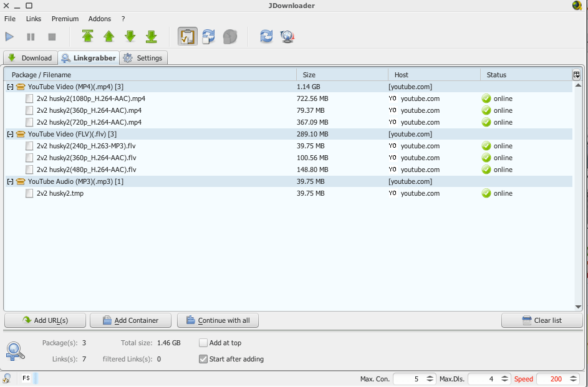This screenshot has width=588, height=387.
Task: Click the scrollbar up arrow of the list
Action: click(578, 85)
